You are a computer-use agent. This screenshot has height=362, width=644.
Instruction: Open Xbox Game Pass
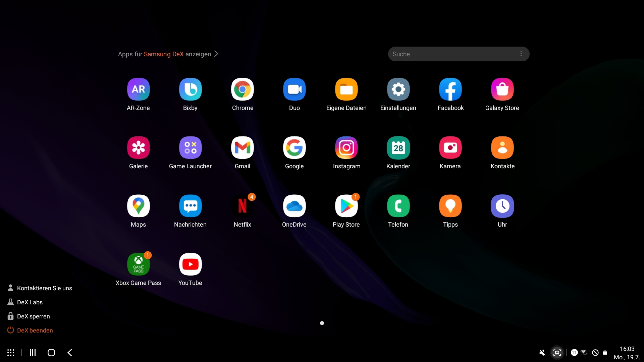point(138,264)
